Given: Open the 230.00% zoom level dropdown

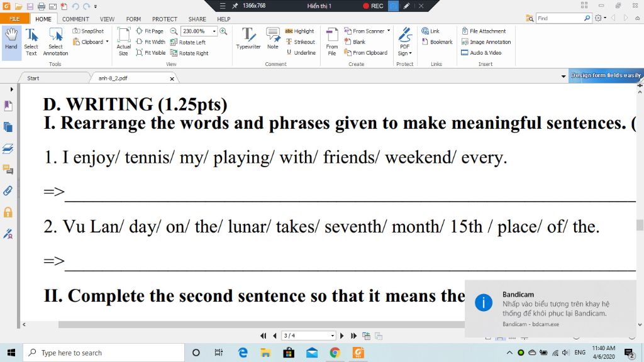Looking at the screenshot, I should [214, 31].
